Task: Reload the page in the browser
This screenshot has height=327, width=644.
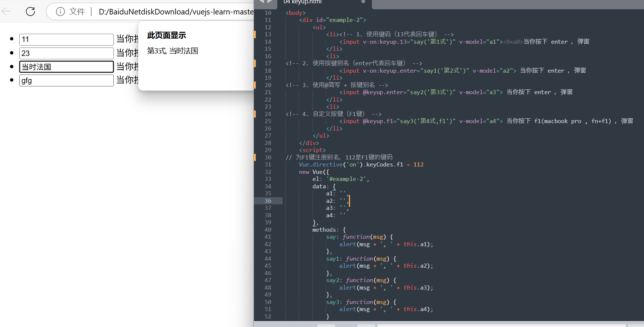Action: (x=30, y=11)
